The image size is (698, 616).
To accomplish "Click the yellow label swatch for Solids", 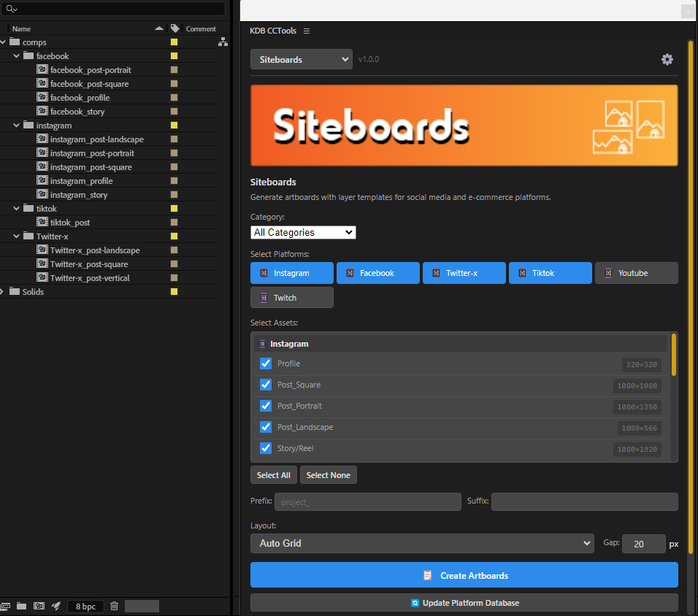I will pyautogui.click(x=174, y=291).
